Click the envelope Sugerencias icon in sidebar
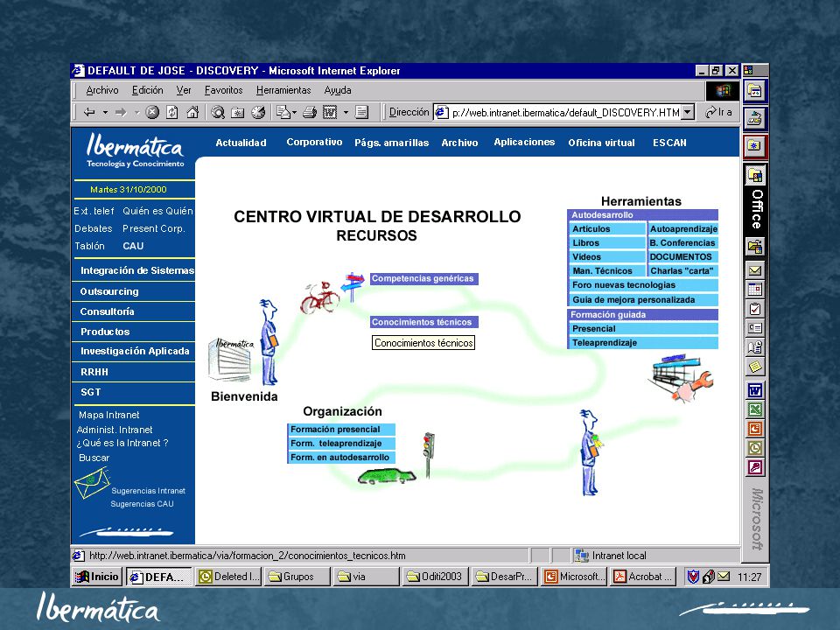This screenshot has width=840, height=630. pyautogui.click(x=92, y=483)
